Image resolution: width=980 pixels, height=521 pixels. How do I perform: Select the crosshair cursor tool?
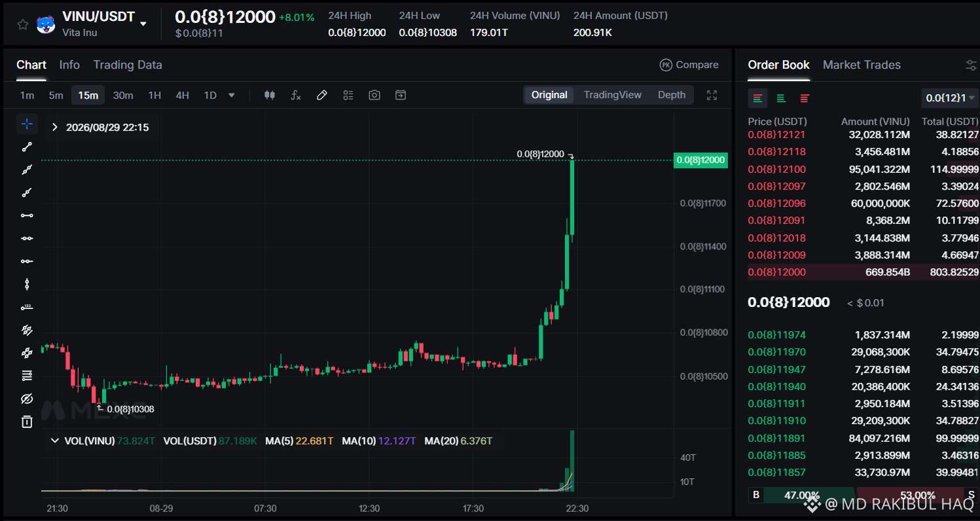[27, 124]
